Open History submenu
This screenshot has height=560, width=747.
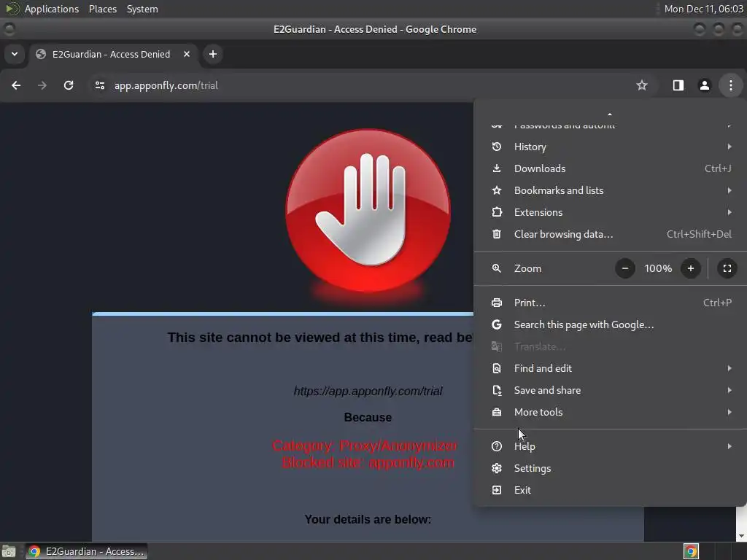click(611, 147)
